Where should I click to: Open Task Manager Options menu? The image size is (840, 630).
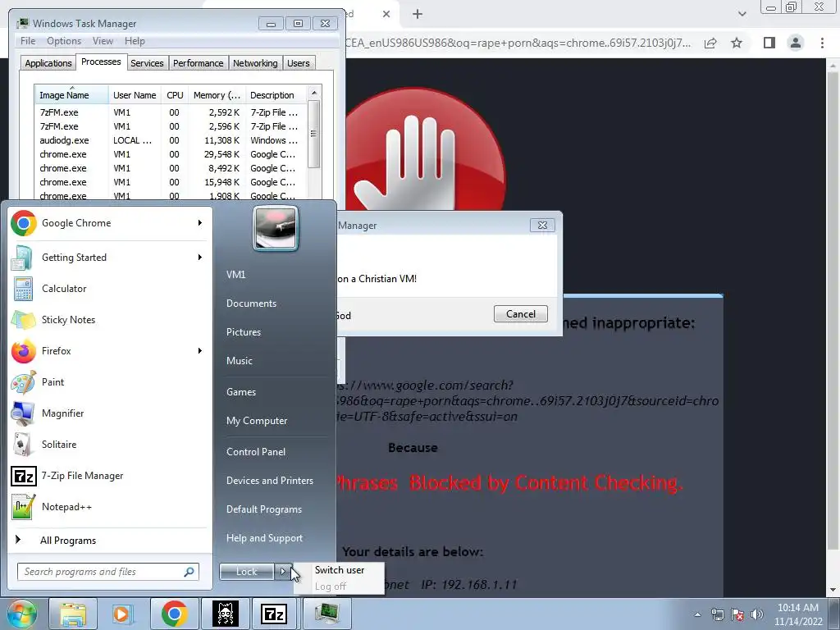pyautogui.click(x=64, y=41)
